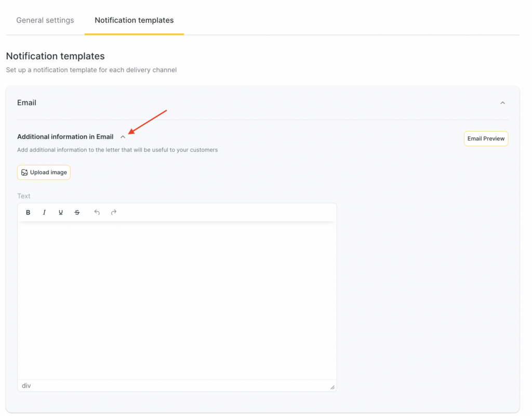Click the Text label above the editor
This screenshot has height=416, width=532.
(24, 196)
